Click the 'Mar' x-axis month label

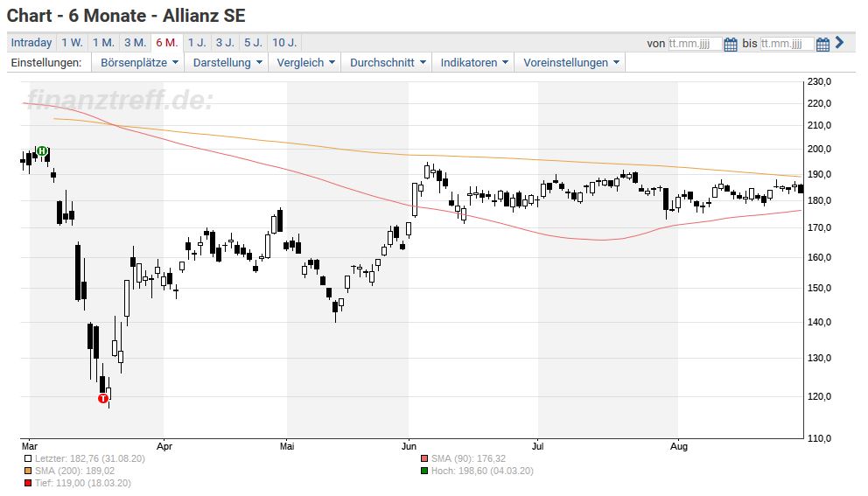pyautogui.click(x=30, y=446)
